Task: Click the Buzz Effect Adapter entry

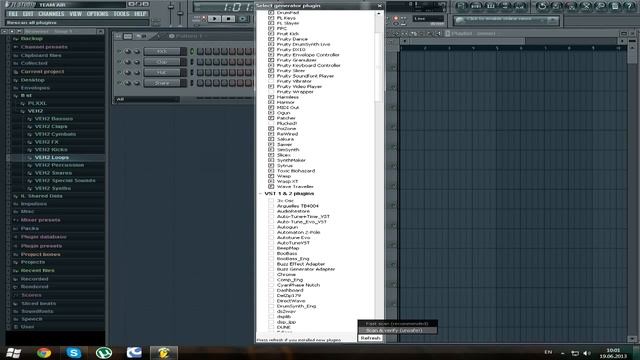Action: [x=301, y=264]
